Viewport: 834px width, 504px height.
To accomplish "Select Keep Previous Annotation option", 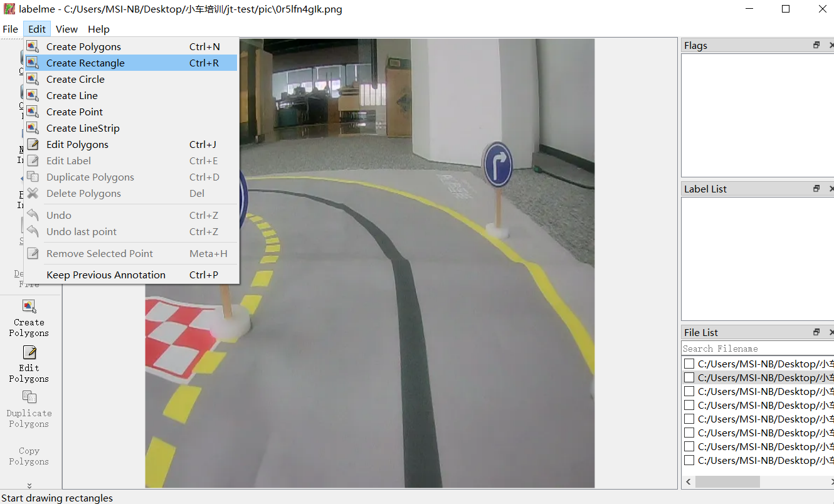I will [x=105, y=275].
